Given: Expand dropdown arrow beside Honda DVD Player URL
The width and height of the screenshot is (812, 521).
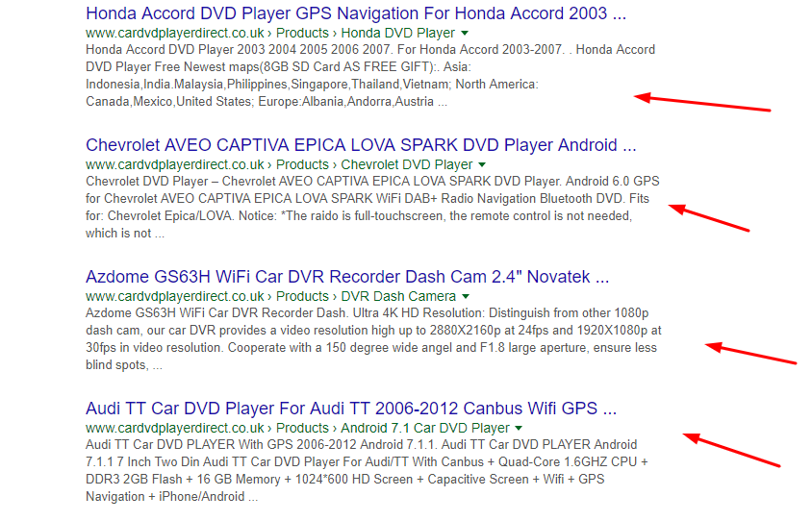Looking at the screenshot, I should [x=465, y=33].
